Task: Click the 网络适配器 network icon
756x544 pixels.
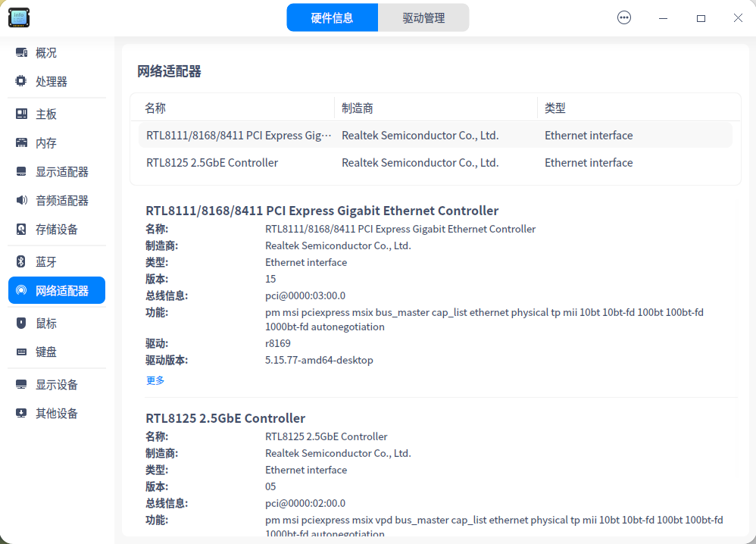Action: 21,290
